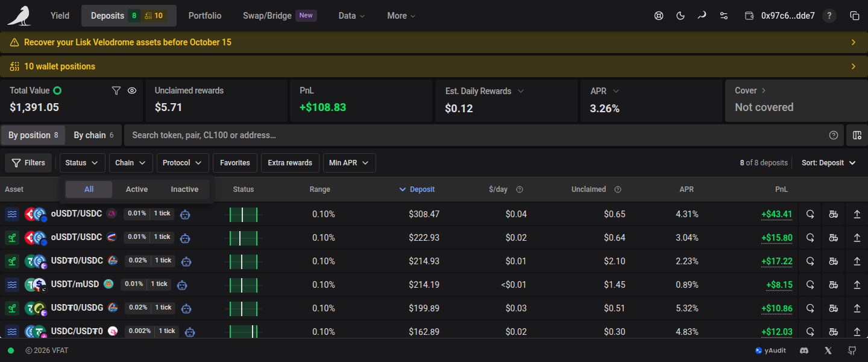Toggle dark mode with the moon icon
This screenshot has height=362, width=868.
click(x=681, y=16)
